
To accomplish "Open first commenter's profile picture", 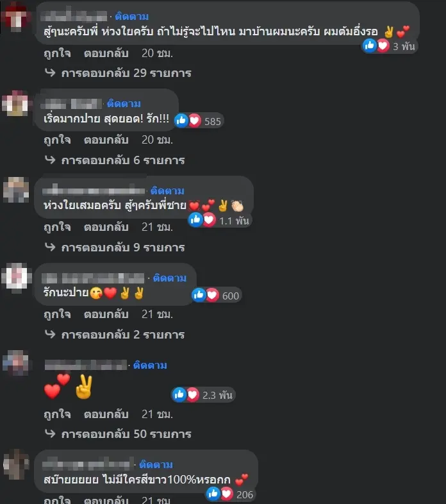I will coord(16,18).
